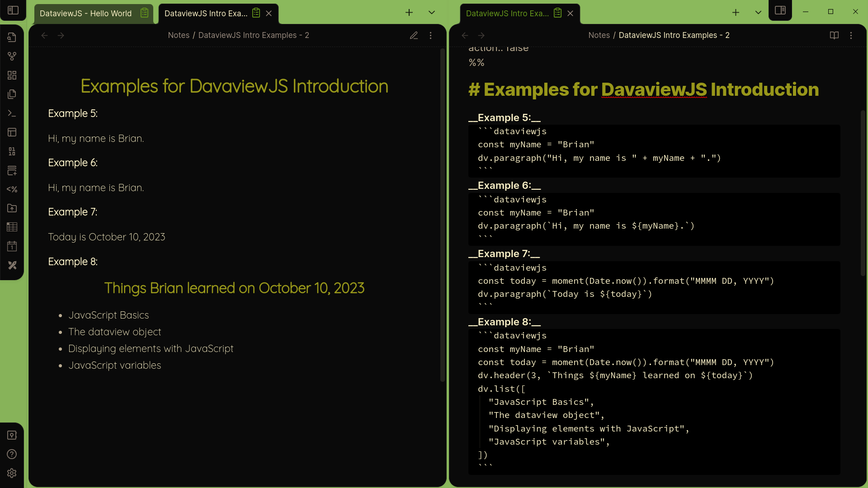Toggle the left sidebar panel

[13, 10]
